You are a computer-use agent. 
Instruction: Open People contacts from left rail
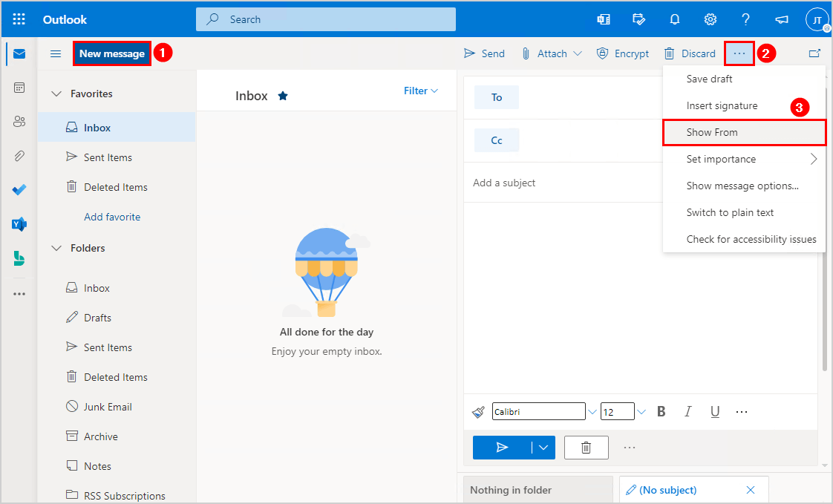19,122
